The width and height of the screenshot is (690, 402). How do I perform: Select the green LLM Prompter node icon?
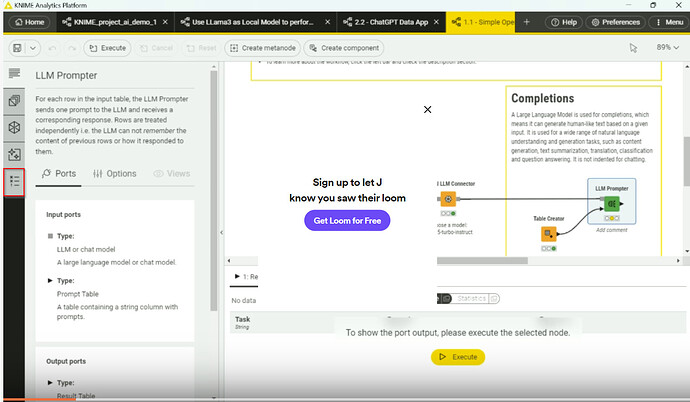[611, 204]
